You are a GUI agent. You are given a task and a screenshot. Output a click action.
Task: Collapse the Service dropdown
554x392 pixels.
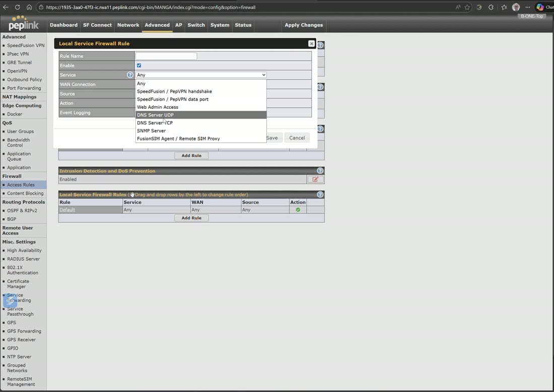[x=201, y=75]
